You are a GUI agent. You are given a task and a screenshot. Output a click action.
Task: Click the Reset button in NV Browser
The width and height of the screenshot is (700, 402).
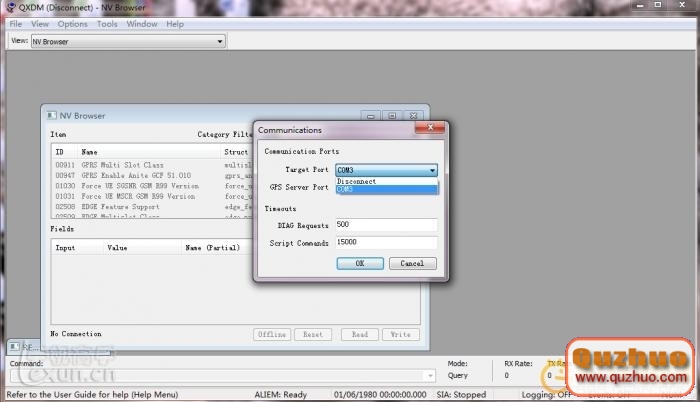click(313, 335)
